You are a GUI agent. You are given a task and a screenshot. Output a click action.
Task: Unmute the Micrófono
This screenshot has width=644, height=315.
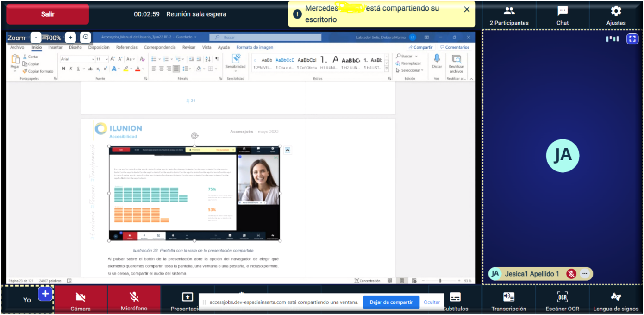coord(134,300)
